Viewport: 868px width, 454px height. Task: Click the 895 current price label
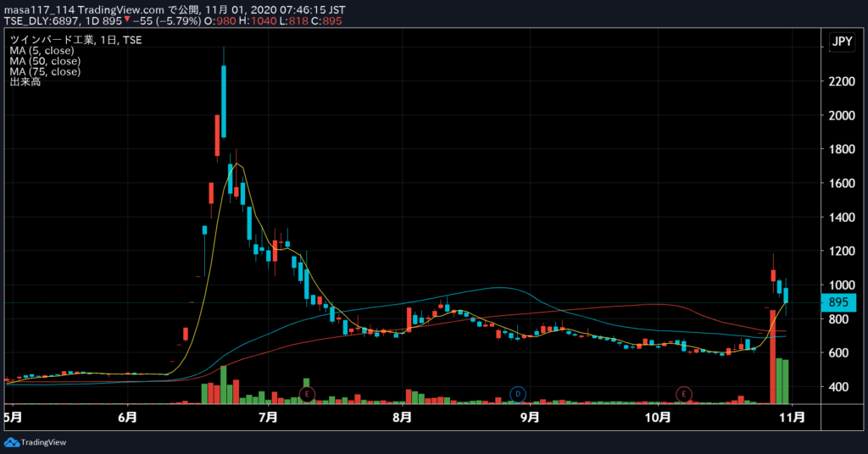(x=838, y=302)
